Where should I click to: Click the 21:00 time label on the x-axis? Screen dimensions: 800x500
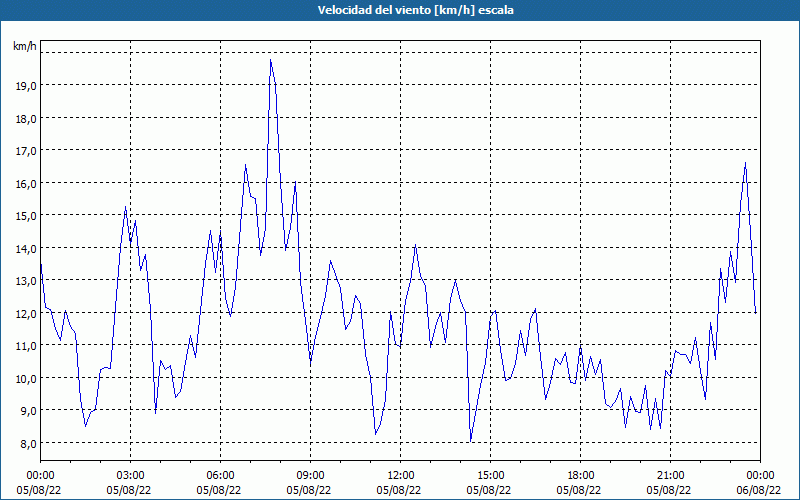tap(670, 476)
